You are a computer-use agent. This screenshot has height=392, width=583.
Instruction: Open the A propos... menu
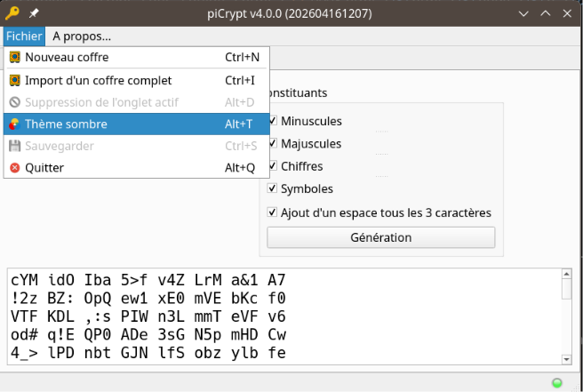(x=82, y=36)
